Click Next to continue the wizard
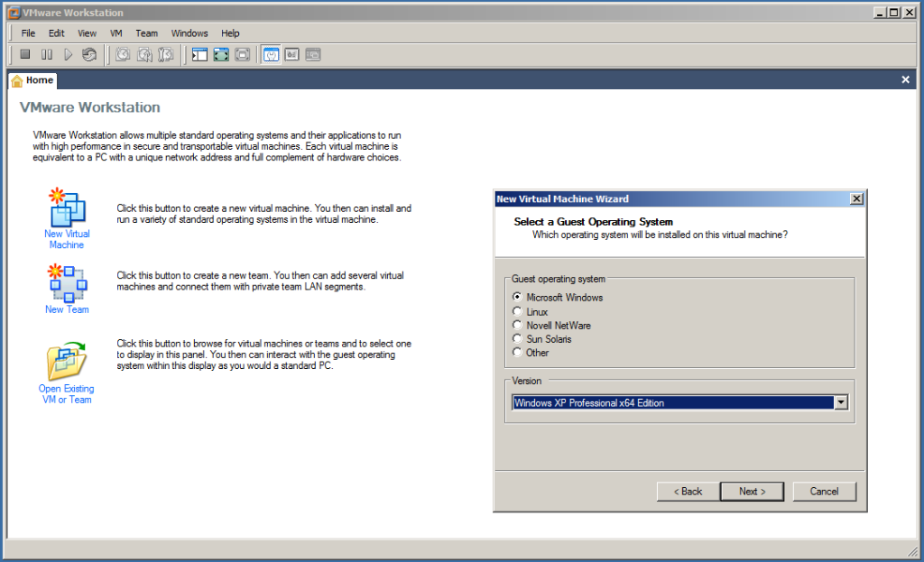Screen dimensions: 924x562 click(x=752, y=492)
